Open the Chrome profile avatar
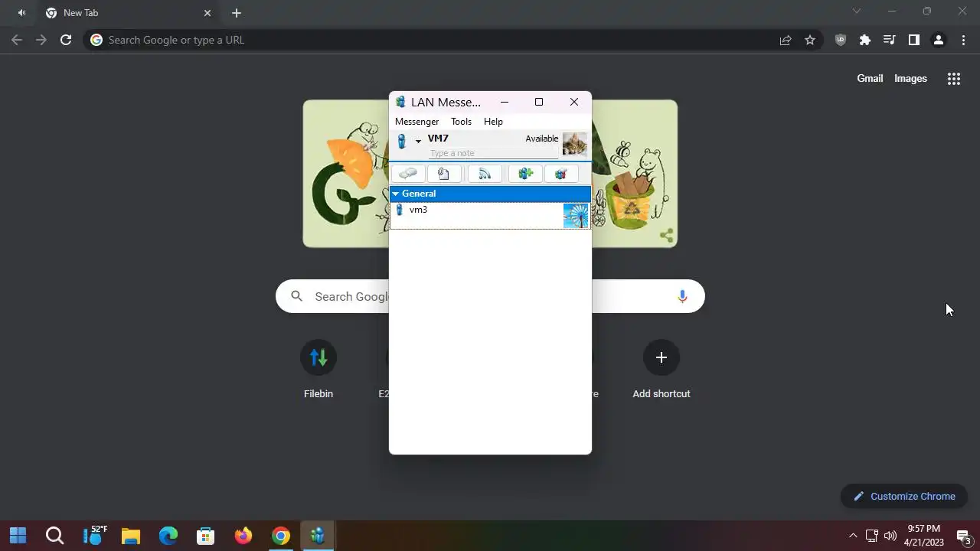The image size is (980, 551). [x=939, y=40]
